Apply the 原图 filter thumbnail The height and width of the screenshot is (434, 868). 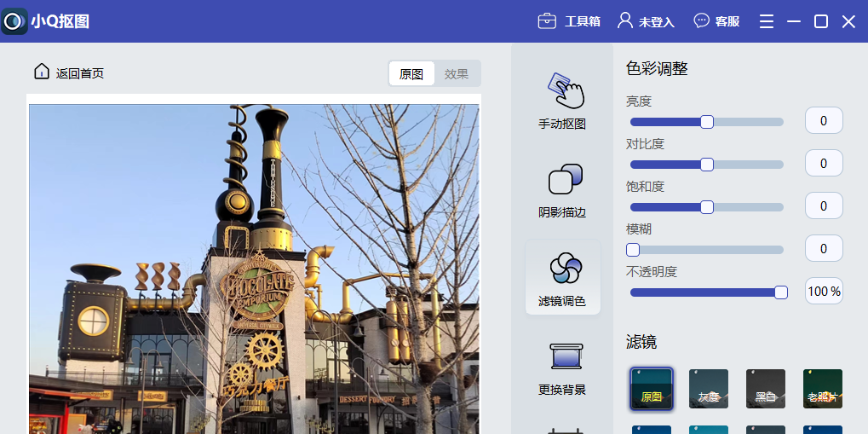pos(652,389)
